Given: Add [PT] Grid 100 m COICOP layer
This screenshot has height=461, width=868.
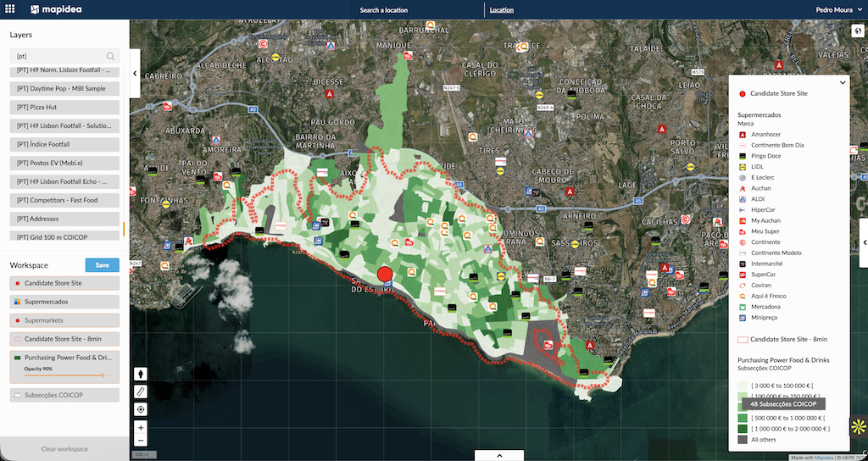Looking at the screenshot, I should (64, 236).
